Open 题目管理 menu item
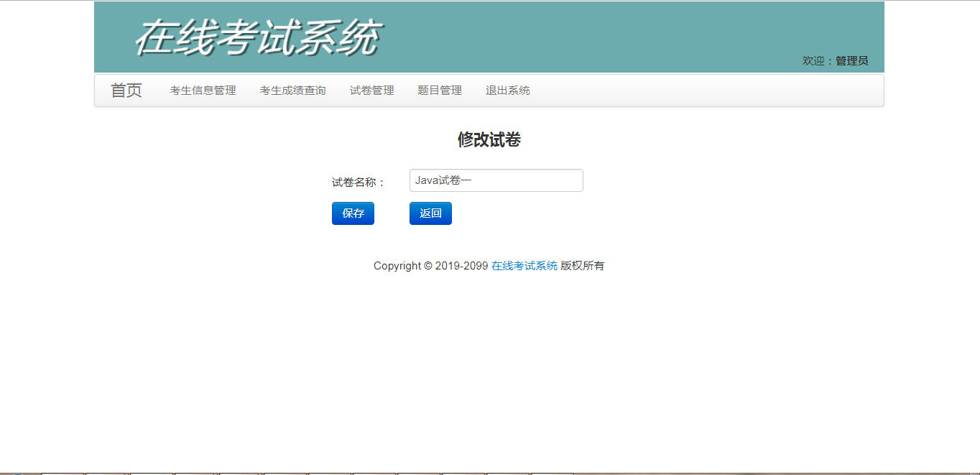 click(440, 91)
